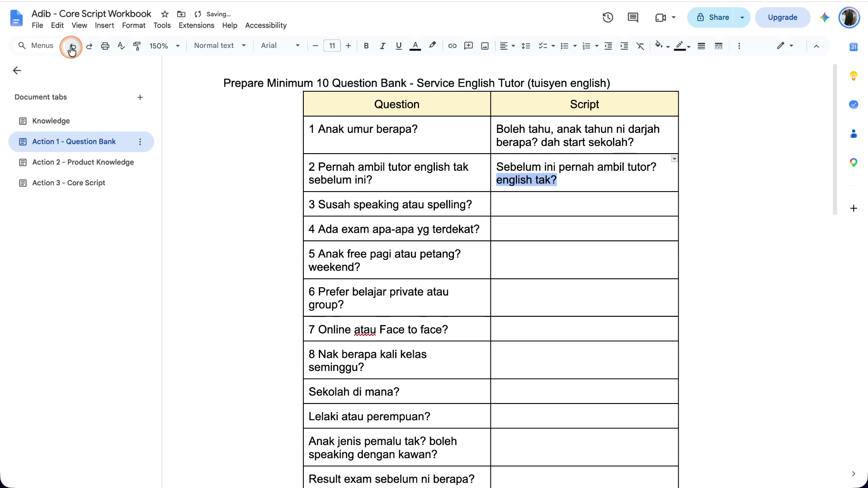Open the zoom level dropdown at 150%
The width and height of the screenshot is (868, 488).
[x=165, y=46]
